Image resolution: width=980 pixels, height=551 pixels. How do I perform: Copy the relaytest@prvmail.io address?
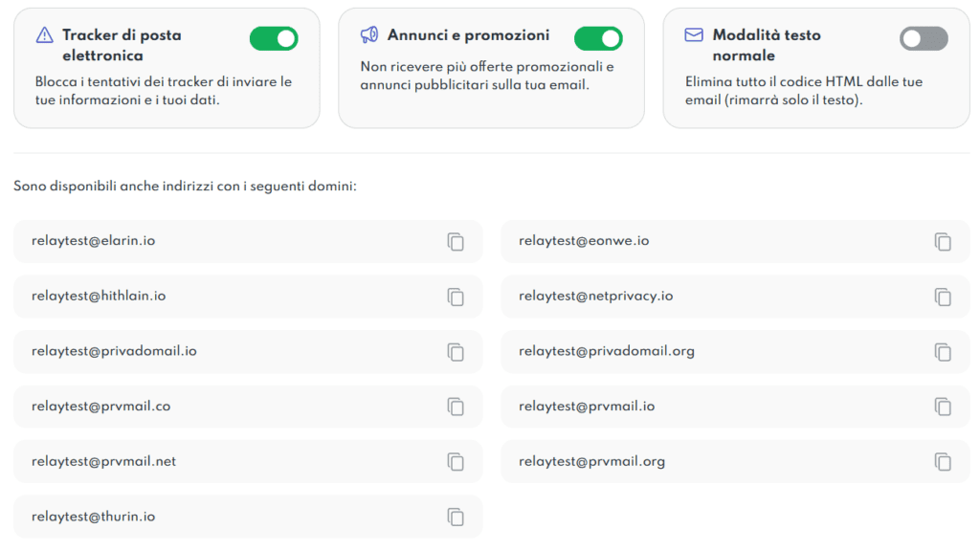pos(943,407)
